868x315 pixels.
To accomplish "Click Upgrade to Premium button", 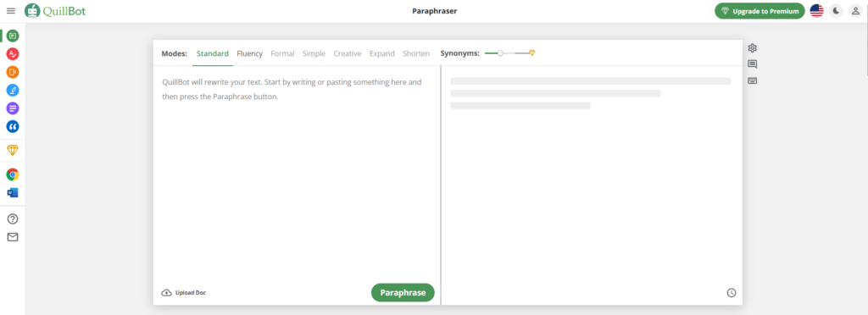I will point(760,11).
